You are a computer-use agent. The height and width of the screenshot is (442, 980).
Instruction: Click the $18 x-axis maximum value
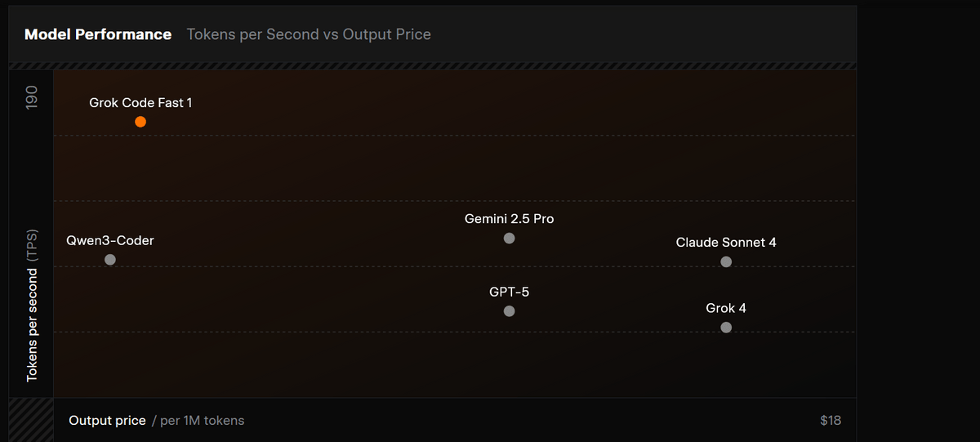pyautogui.click(x=831, y=421)
